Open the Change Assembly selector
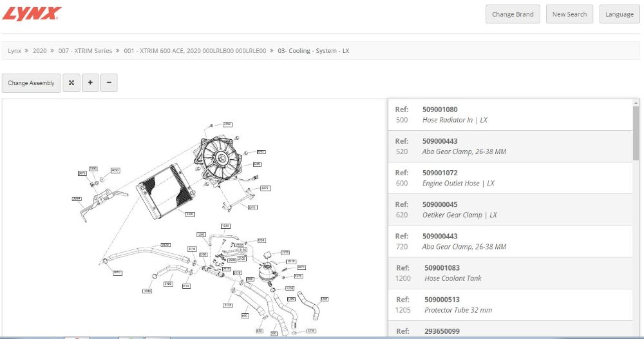The image size is (644, 339). click(x=31, y=83)
